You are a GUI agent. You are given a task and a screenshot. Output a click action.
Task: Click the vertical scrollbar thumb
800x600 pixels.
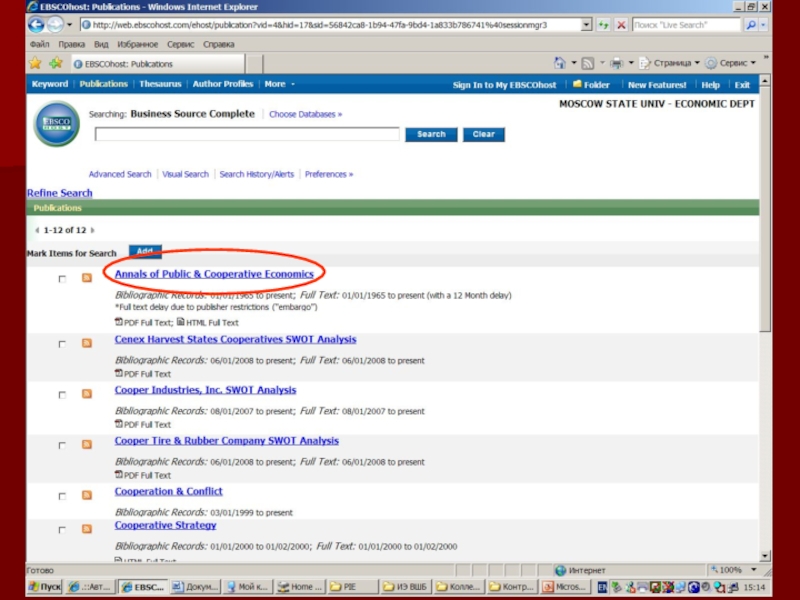pyautogui.click(x=765, y=209)
